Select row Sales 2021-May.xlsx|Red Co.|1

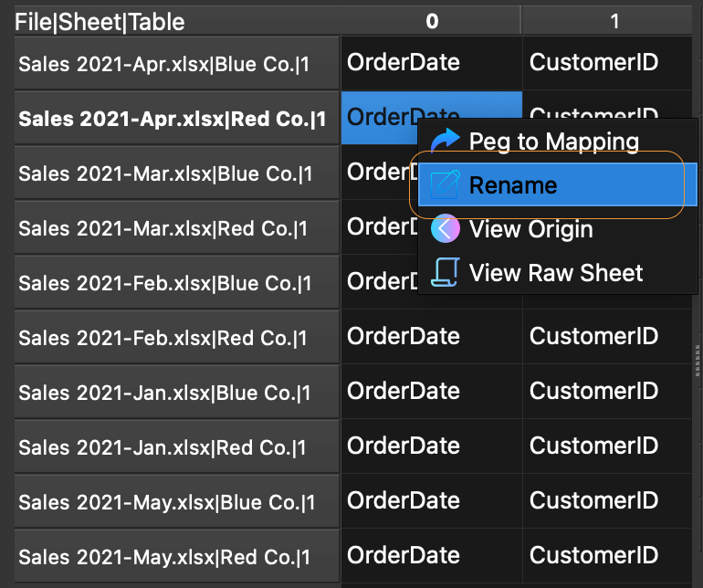coord(176,557)
